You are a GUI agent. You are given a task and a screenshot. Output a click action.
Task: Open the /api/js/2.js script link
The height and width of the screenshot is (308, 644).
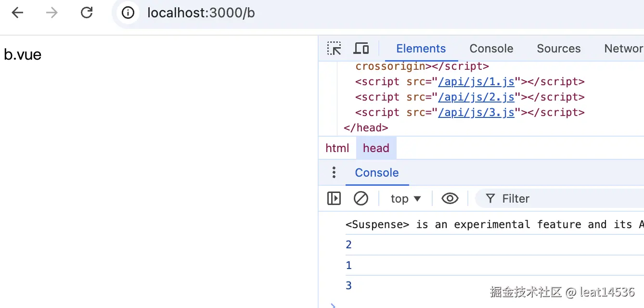[477, 97]
